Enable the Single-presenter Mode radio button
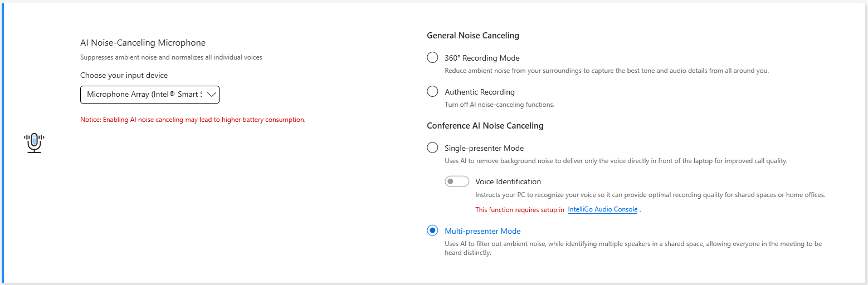The width and height of the screenshot is (868, 285). pyautogui.click(x=432, y=148)
